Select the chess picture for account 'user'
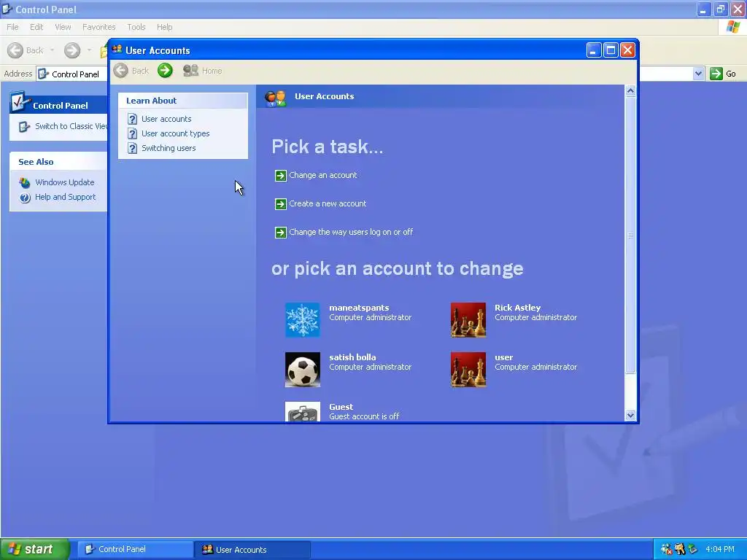Screen dimensions: 747x560 tap(468, 370)
